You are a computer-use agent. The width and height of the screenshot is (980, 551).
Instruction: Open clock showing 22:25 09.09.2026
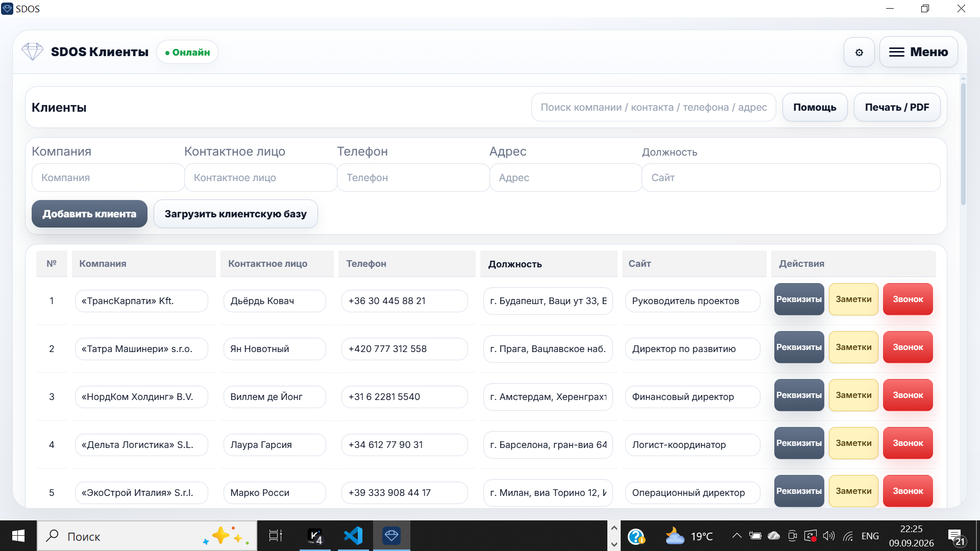coord(911,536)
